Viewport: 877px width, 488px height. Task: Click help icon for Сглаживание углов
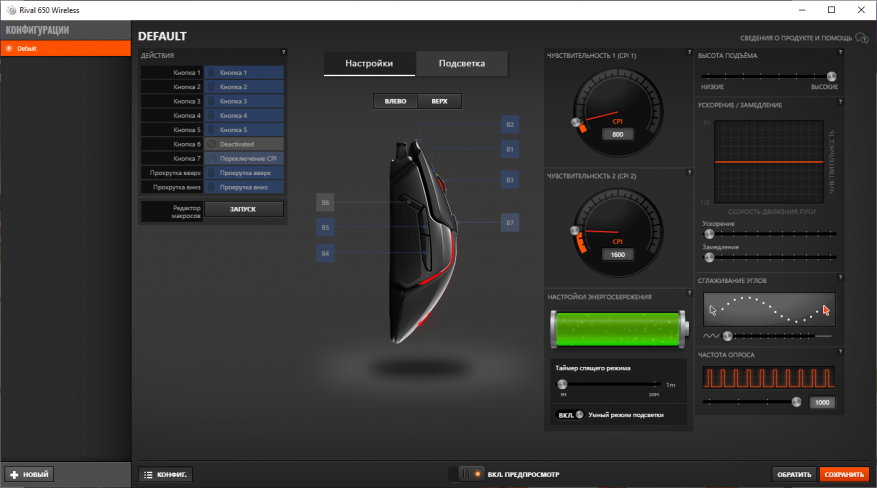pos(840,277)
